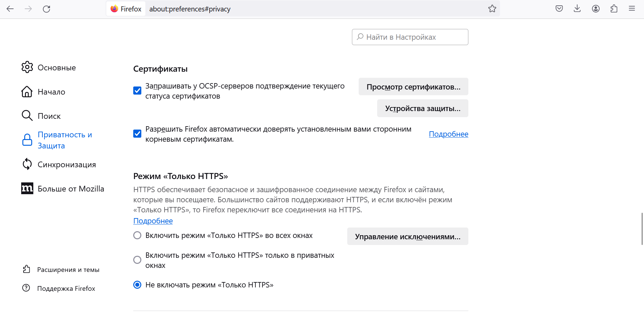Enable HTTPS-only mode in all windows
Viewport: 644px width, 314px height.
[137, 235]
